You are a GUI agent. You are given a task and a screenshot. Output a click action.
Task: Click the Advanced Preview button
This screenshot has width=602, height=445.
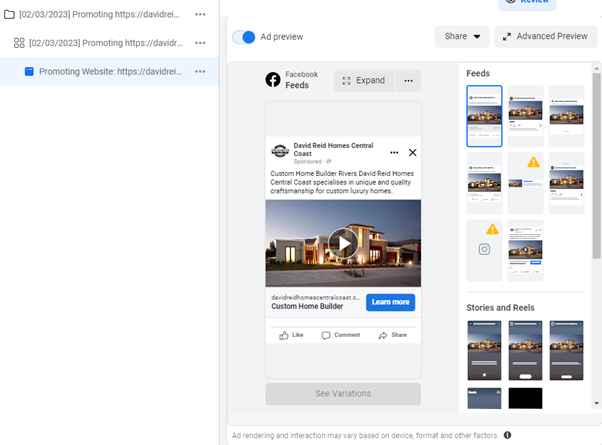pyautogui.click(x=545, y=37)
